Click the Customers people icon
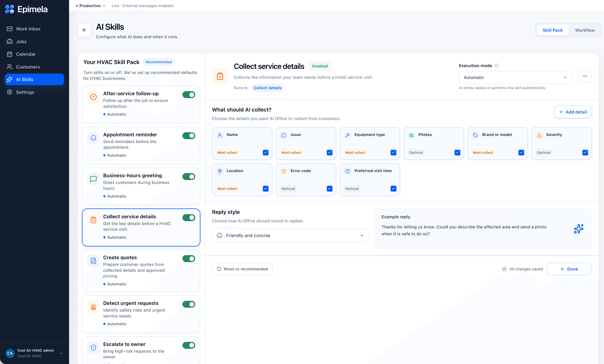The width and height of the screenshot is (604, 364). [10, 67]
